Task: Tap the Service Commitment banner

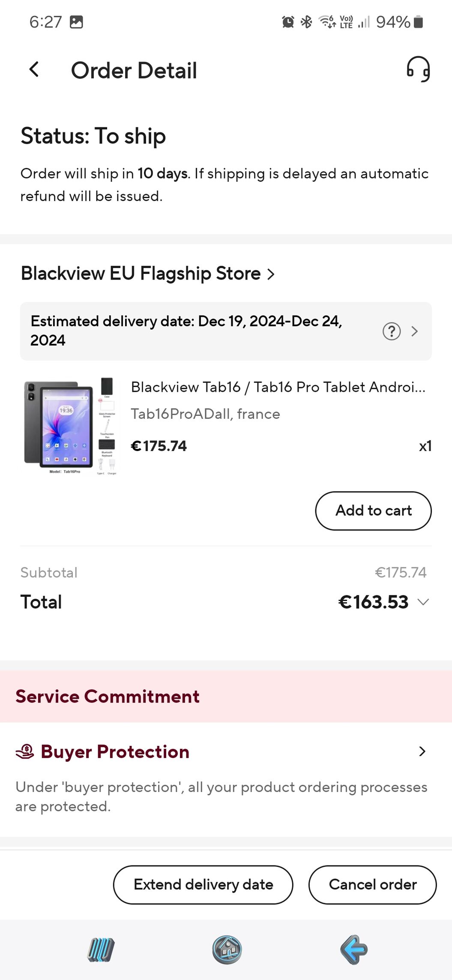Action: tap(226, 696)
